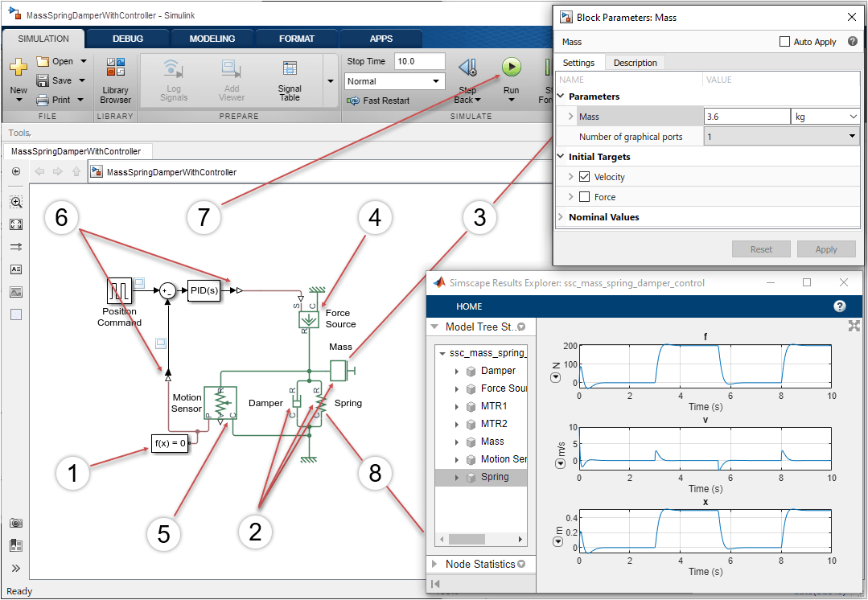Hide/show the model browser arrow icon

pyautogui.click(x=16, y=171)
